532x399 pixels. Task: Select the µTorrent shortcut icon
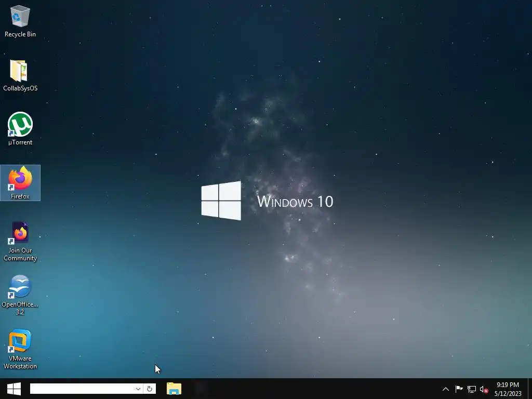click(20, 129)
